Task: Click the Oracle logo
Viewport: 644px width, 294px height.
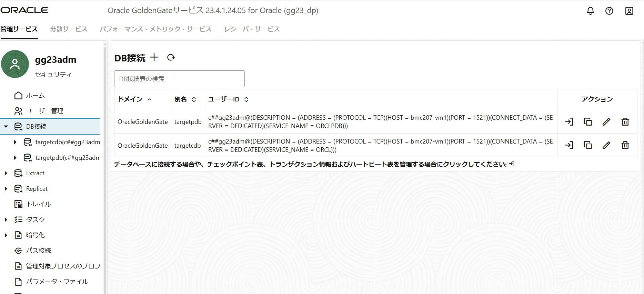Action: pyautogui.click(x=24, y=10)
